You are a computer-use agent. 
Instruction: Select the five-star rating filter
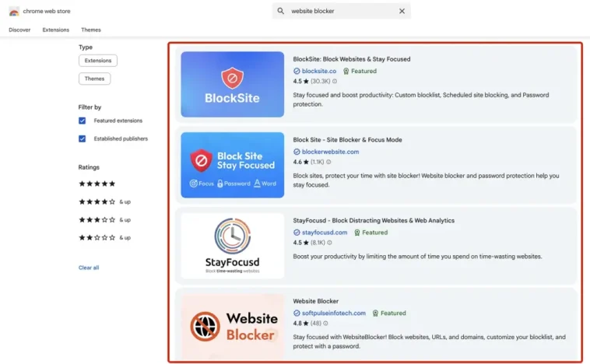coord(97,184)
